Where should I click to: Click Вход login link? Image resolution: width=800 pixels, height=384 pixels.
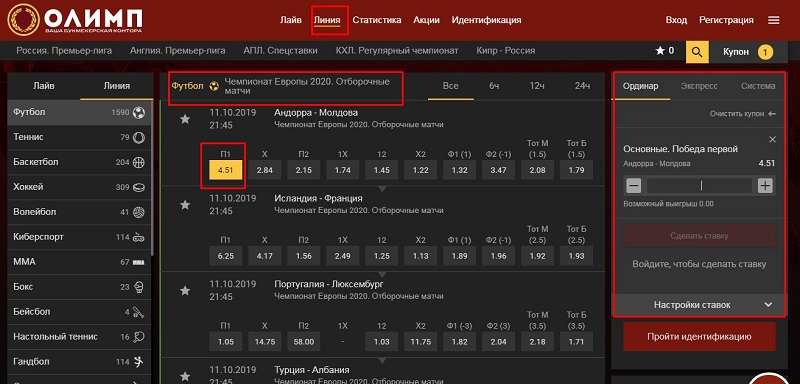coord(676,20)
